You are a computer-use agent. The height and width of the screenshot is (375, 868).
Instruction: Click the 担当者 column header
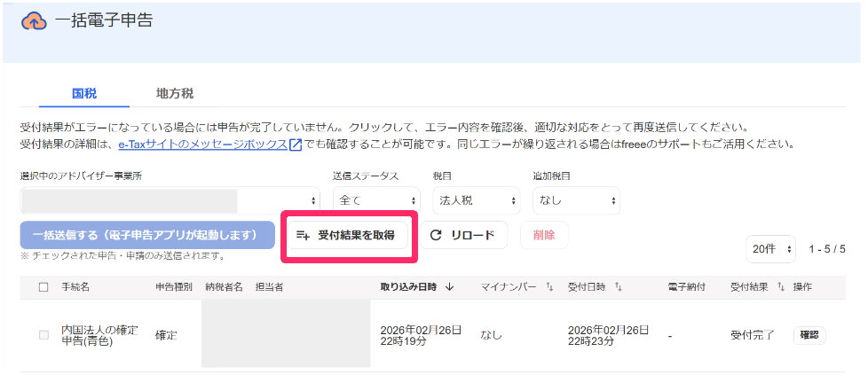point(270,287)
